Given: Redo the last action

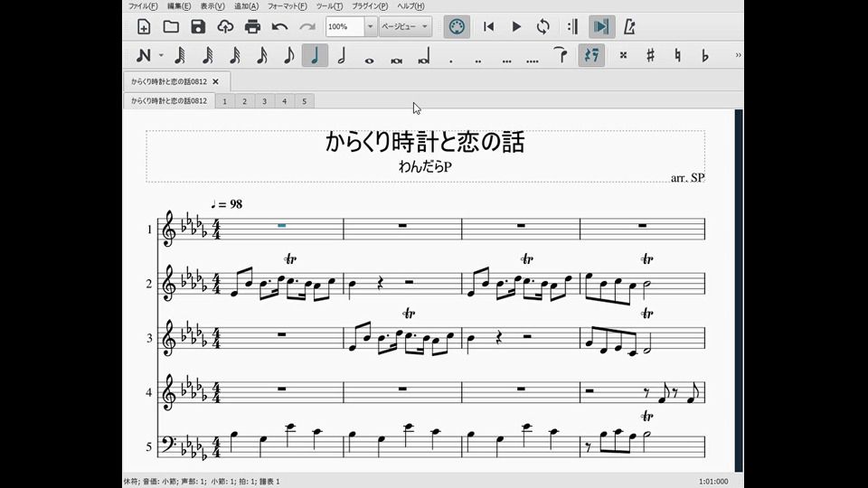Looking at the screenshot, I should tap(307, 26).
